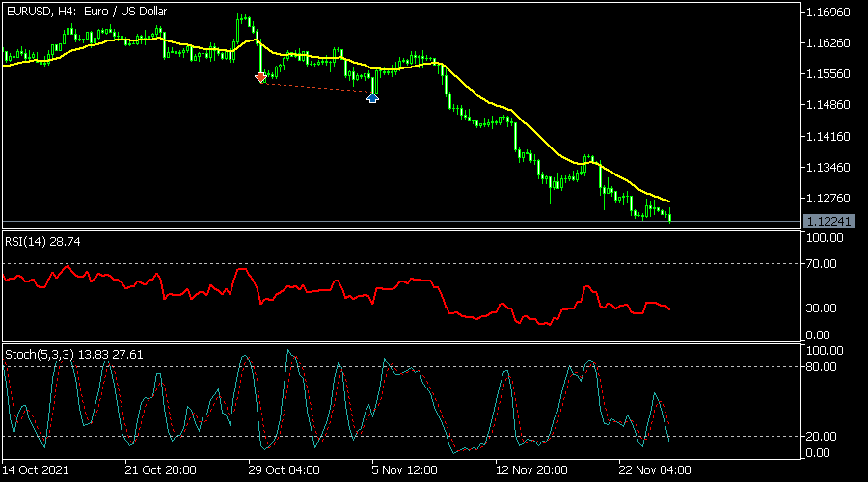Click the EURUSD, H4 chart title
This screenshot has width=868, height=482.
[87, 12]
